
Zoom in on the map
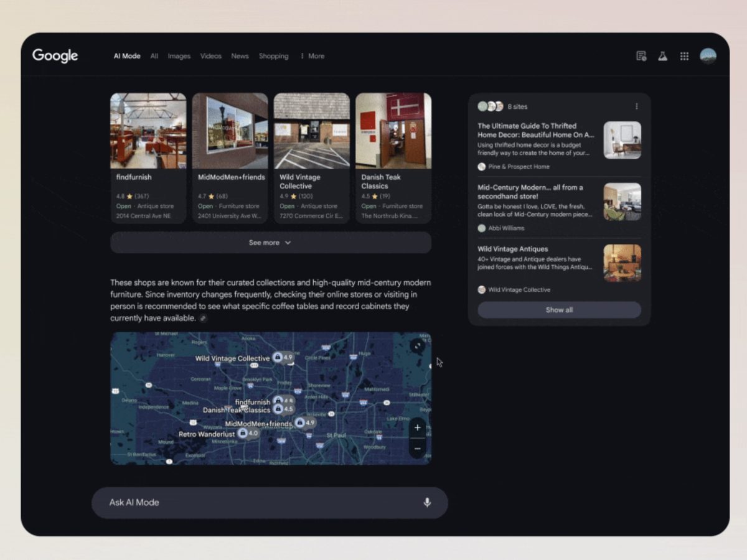click(417, 427)
